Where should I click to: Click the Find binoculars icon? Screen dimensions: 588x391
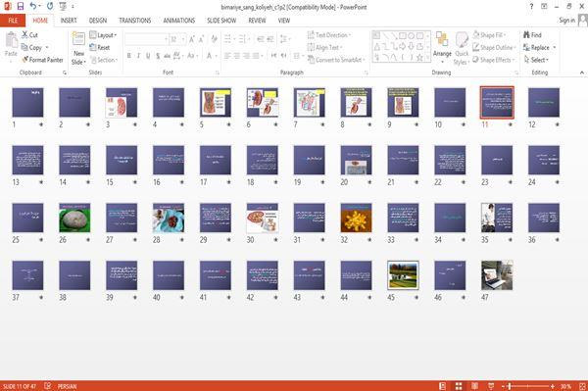click(x=526, y=35)
